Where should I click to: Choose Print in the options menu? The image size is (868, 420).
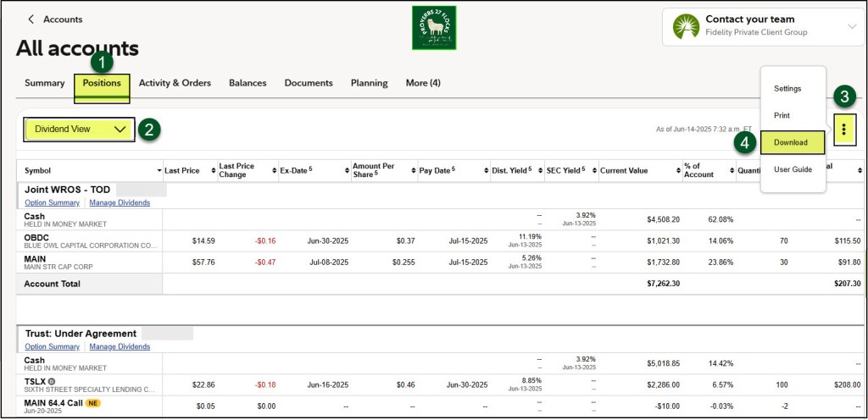(x=782, y=115)
